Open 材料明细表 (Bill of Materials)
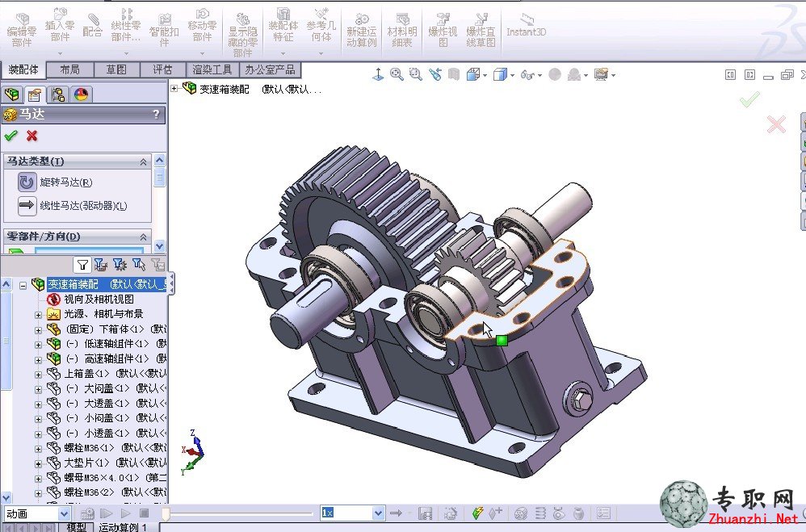 point(402,31)
